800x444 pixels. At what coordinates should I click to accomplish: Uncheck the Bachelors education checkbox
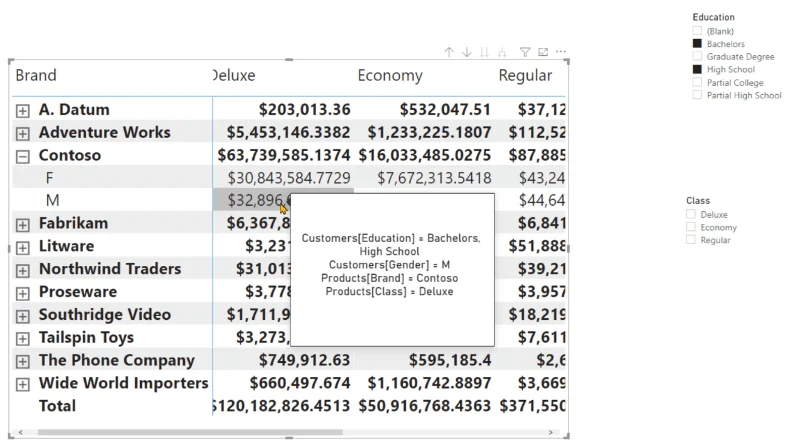coord(697,43)
